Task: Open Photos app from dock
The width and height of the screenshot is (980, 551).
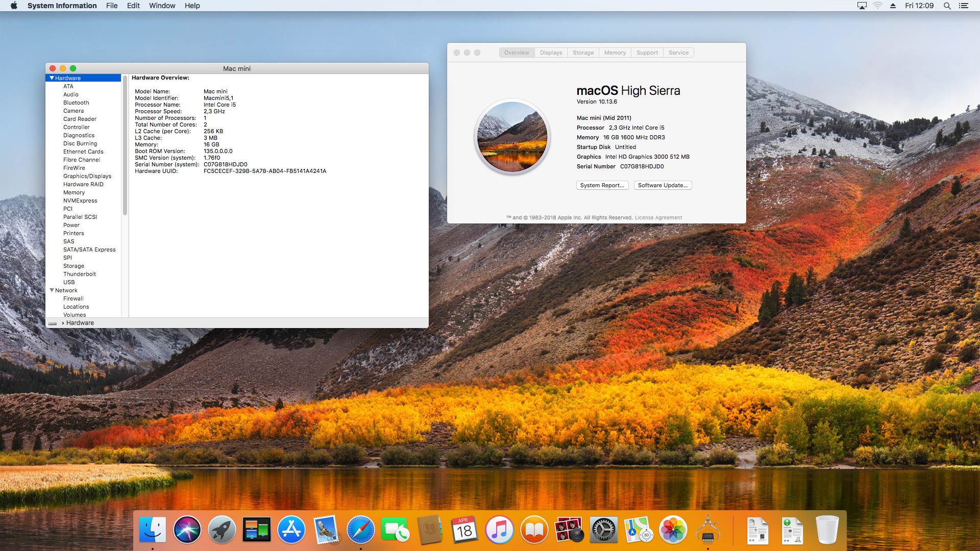Action: [x=673, y=530]
